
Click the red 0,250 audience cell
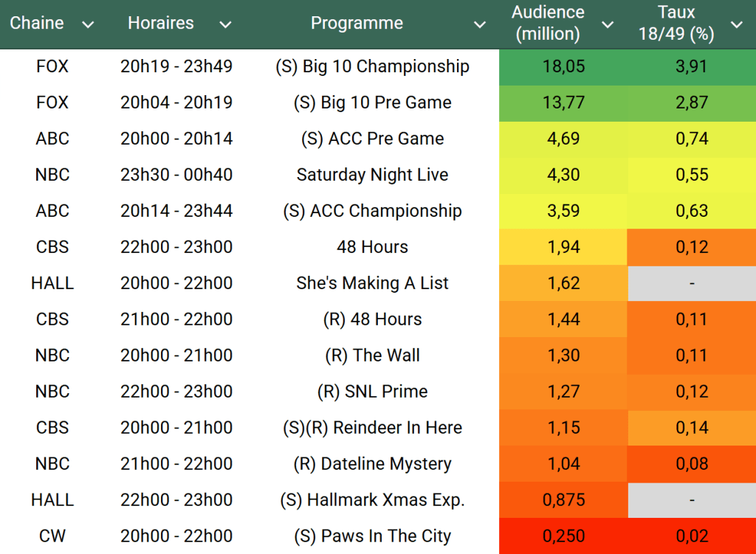click(x=563, y=536)
